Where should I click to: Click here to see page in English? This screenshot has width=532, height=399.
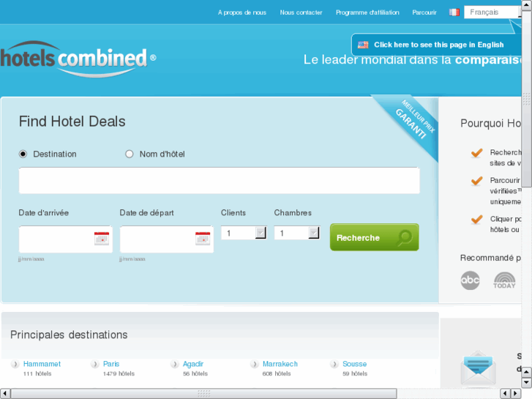click(x=438, y=45)
